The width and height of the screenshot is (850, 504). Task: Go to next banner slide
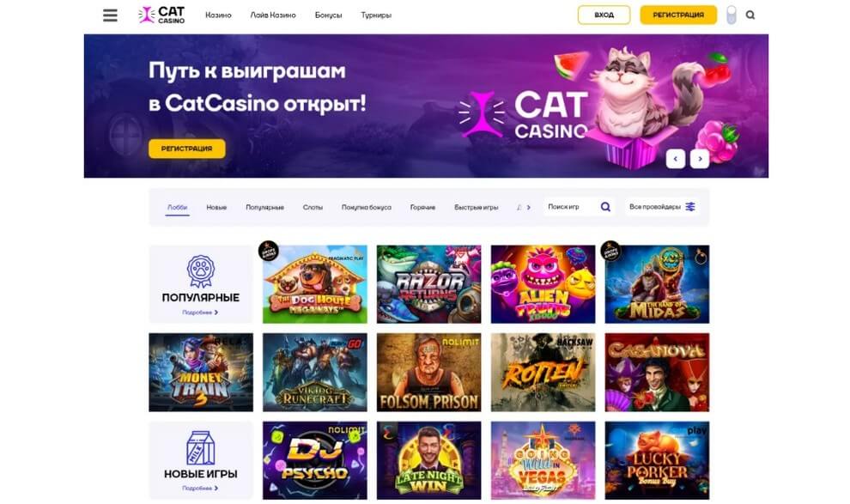700,159
